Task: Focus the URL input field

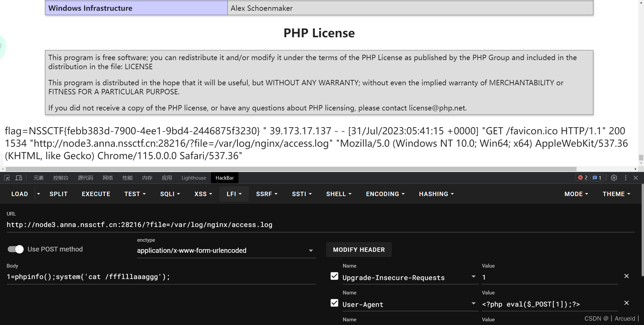Action: click(x=321, y=225)
